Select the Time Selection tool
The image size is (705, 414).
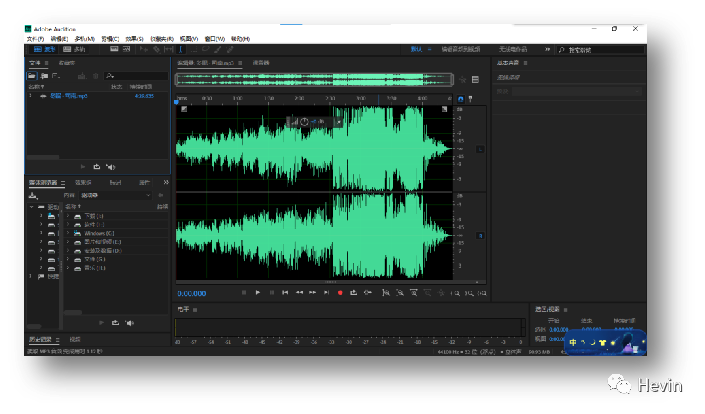tap(181, 49)
